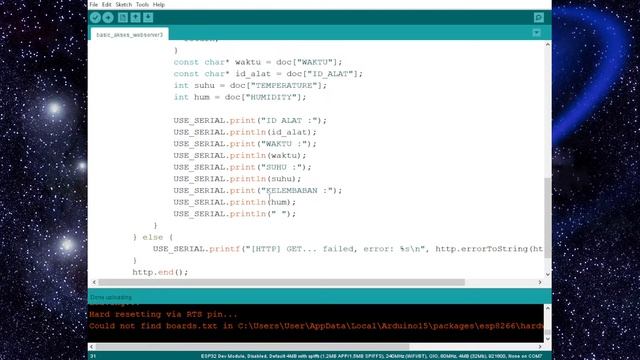Screen dimensions: 640x360
Task: Click the 'http.end();' code line
Action: (x=160, y=272)
